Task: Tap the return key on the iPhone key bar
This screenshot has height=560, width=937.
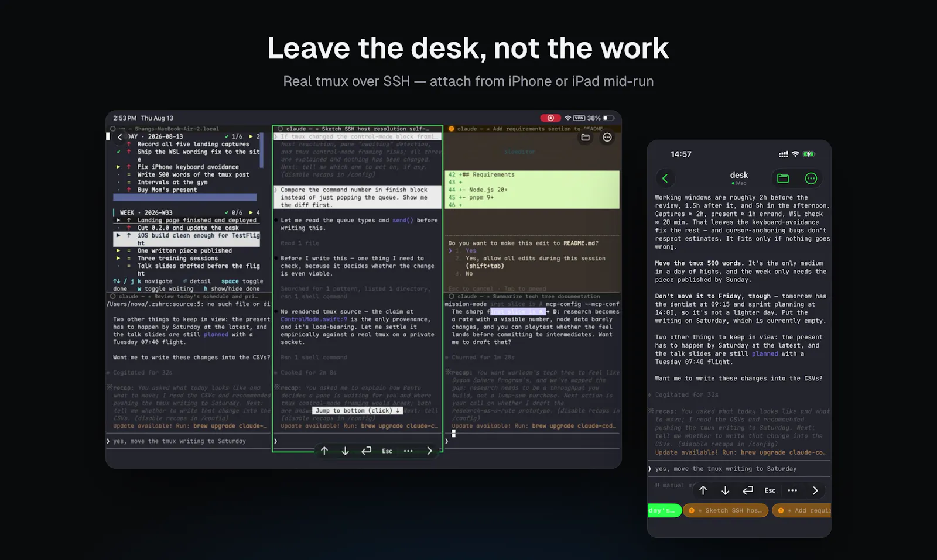Action: (x=748, y=490)
